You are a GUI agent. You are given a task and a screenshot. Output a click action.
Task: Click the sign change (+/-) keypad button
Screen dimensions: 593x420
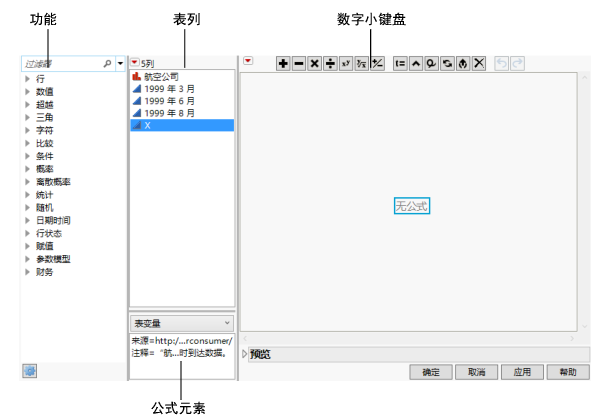click(377, 64)
